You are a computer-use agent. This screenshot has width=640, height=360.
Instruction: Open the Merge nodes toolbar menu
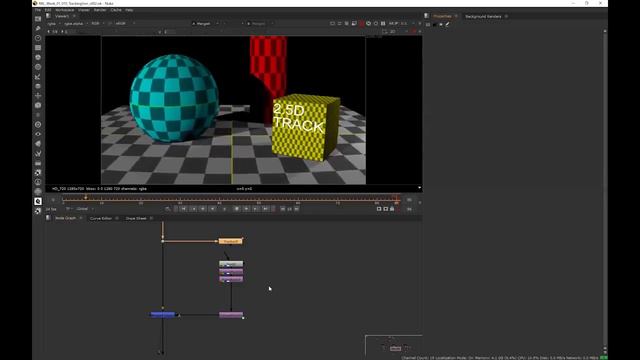pyautogui.click(x=38, y=86)
